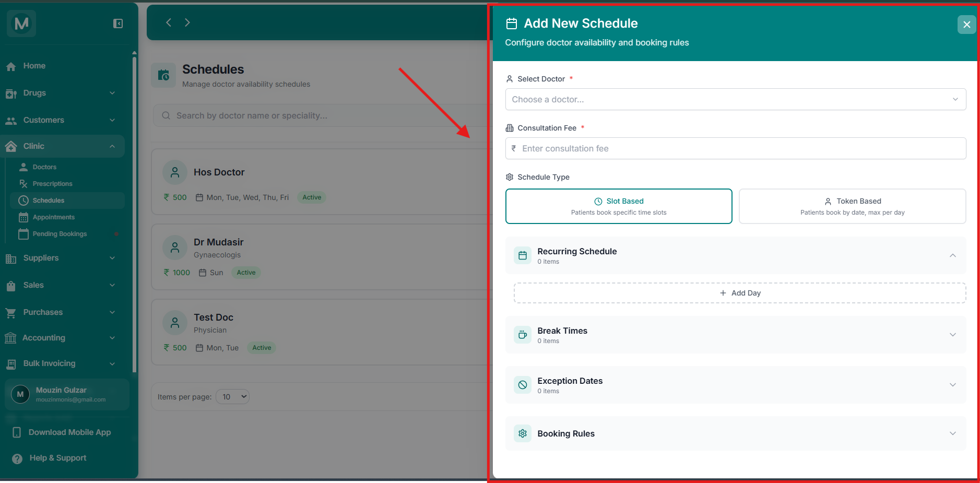Click the Accounting bank icon
Screen dimensions: 980x483
[10, 338]
